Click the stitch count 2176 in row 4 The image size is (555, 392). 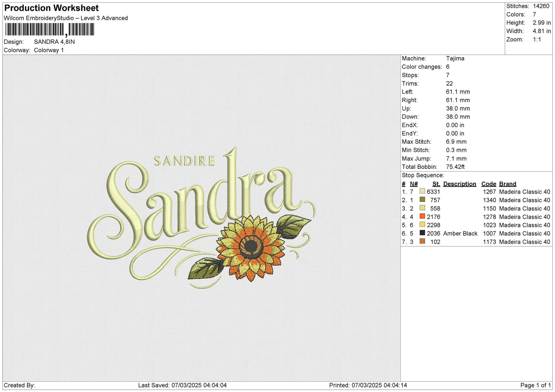coord(433,217)
